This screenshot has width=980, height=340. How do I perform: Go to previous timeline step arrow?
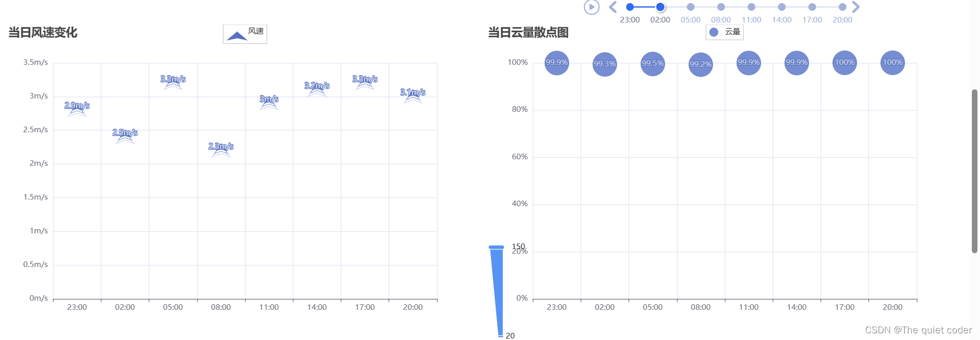coord(613,7)
